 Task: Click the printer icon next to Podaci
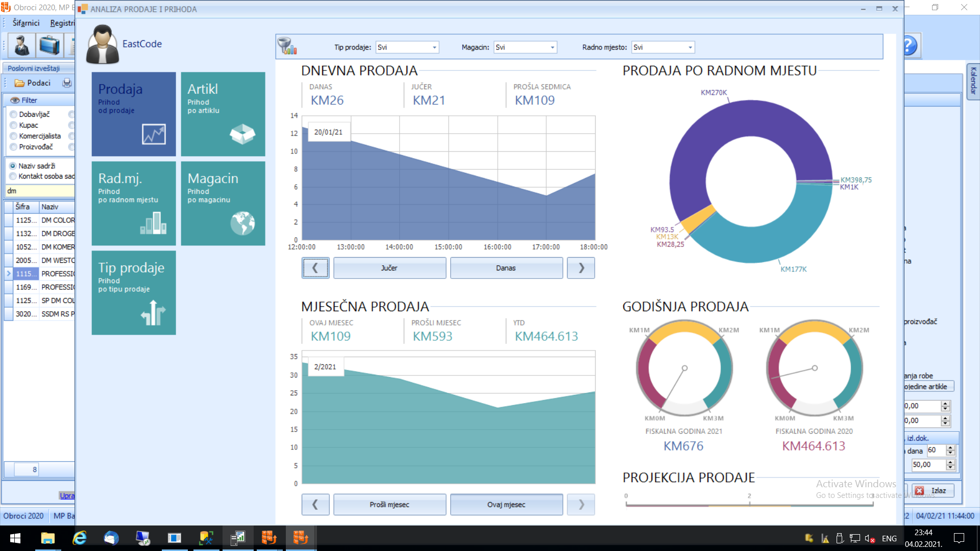point(67,83)
